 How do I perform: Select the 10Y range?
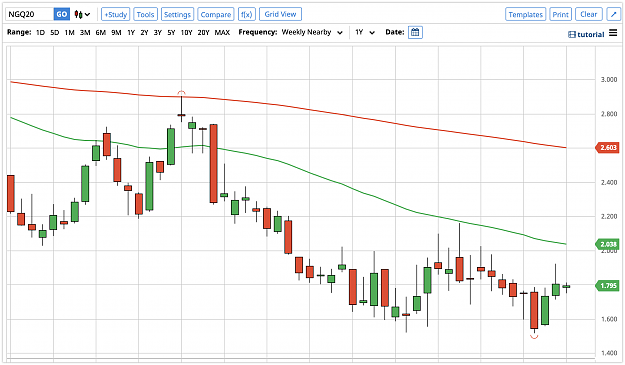pyautogui.click(x=186, y=33)
